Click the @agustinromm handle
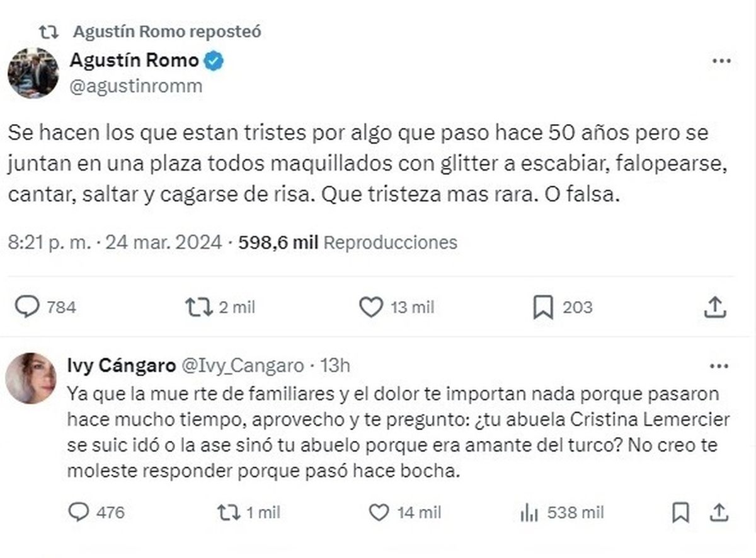 136,86
